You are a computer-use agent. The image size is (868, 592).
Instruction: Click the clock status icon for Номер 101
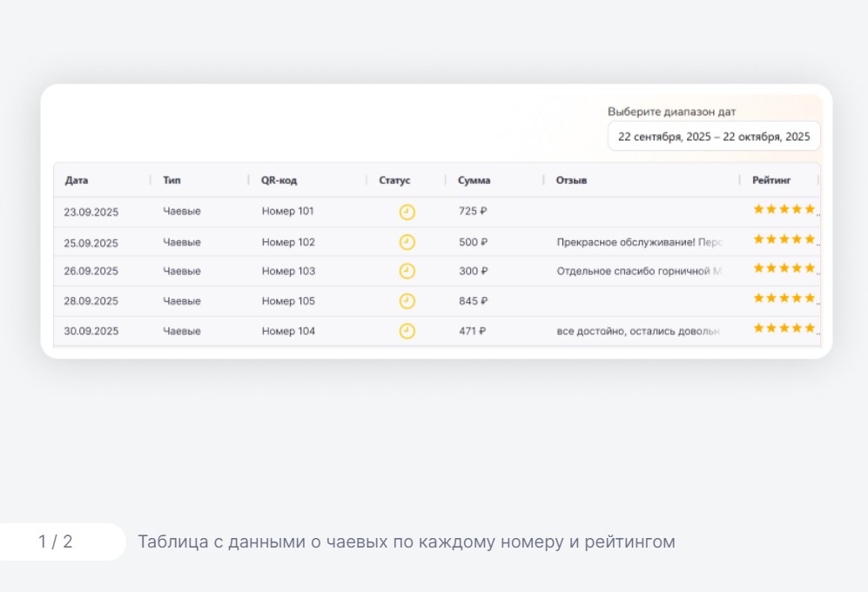tap(407, 212)
